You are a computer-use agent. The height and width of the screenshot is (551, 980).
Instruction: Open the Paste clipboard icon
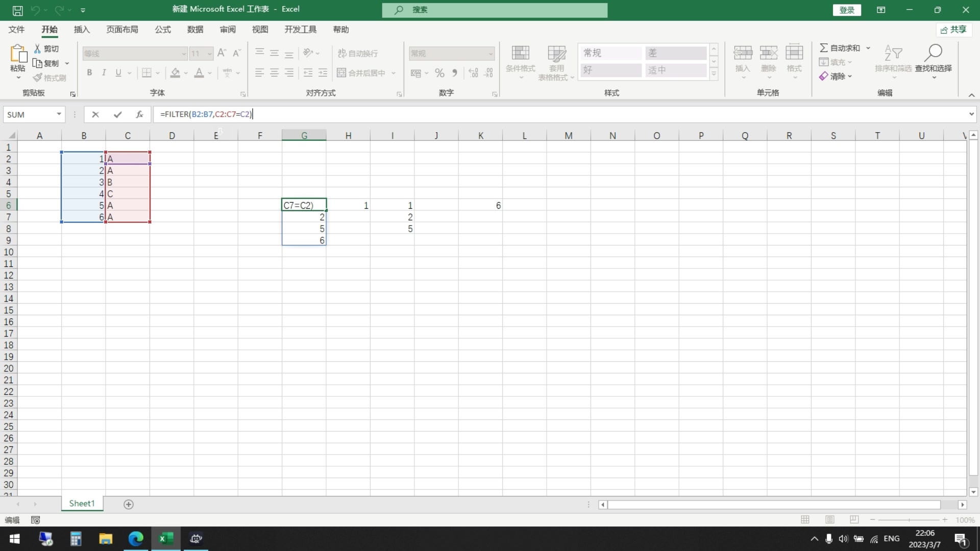pos(18,54)
